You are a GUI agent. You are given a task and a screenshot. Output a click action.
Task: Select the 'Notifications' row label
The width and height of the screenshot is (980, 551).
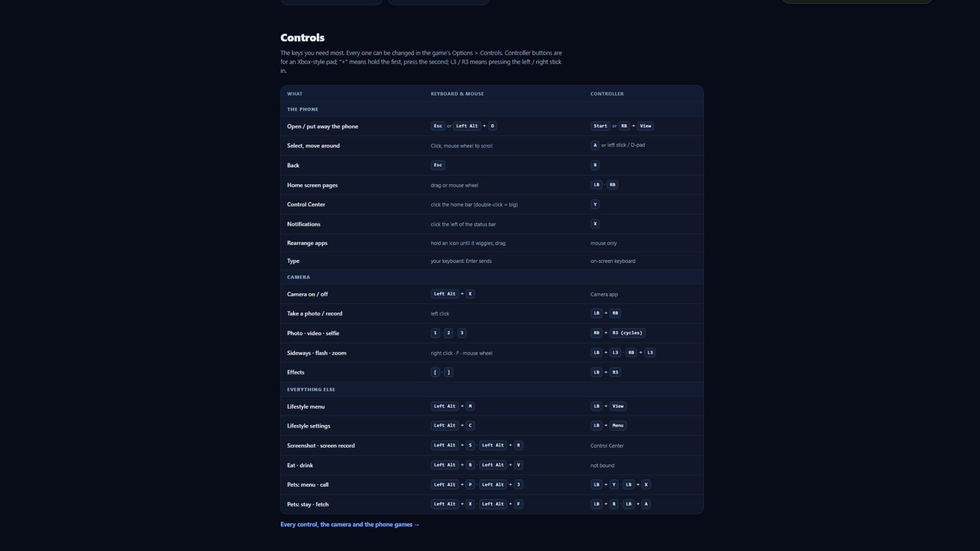click(304, 224)
